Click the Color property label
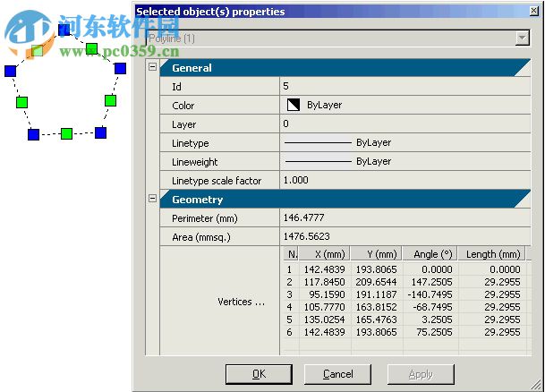This screenshot has height=392, width=545. click(183, 106)
